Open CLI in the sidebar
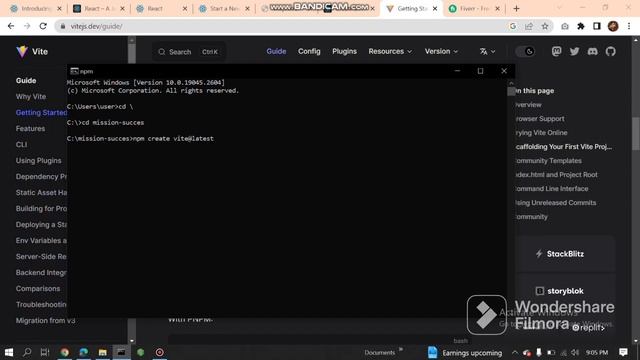The width and height of the screenshot is (640, 360). pyautogui.click(x=22, y=144)
